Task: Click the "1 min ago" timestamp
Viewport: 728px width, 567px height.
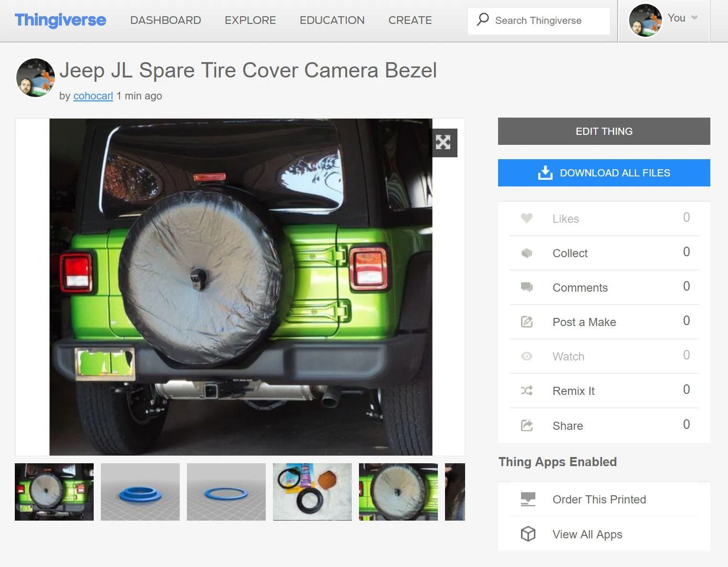Action: (139, 96)
